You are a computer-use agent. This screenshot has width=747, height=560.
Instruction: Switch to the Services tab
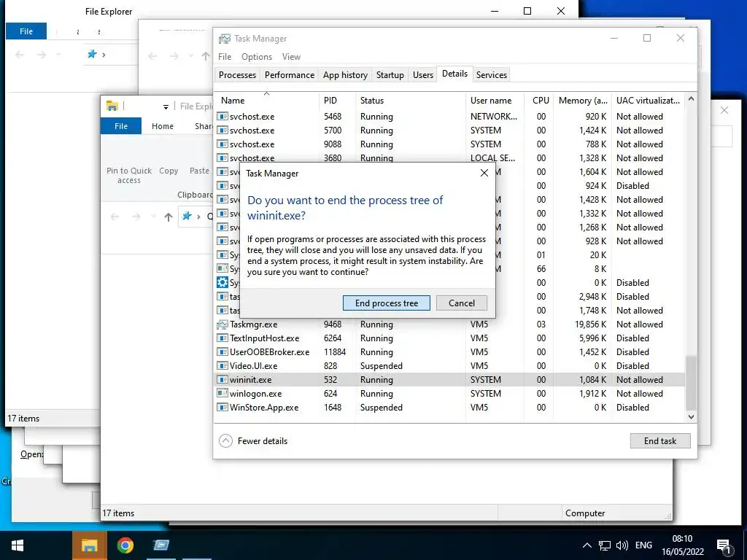coord(491,75)
